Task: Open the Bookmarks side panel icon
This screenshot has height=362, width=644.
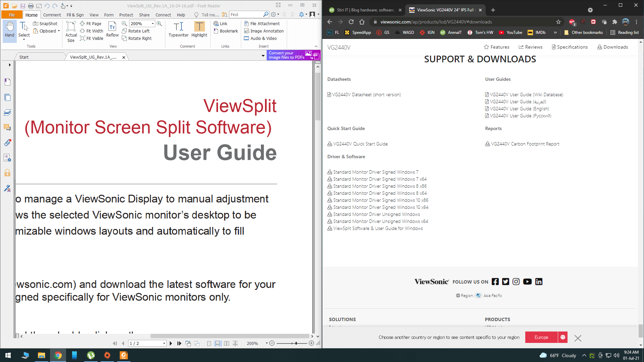Action: pos(7,82)
